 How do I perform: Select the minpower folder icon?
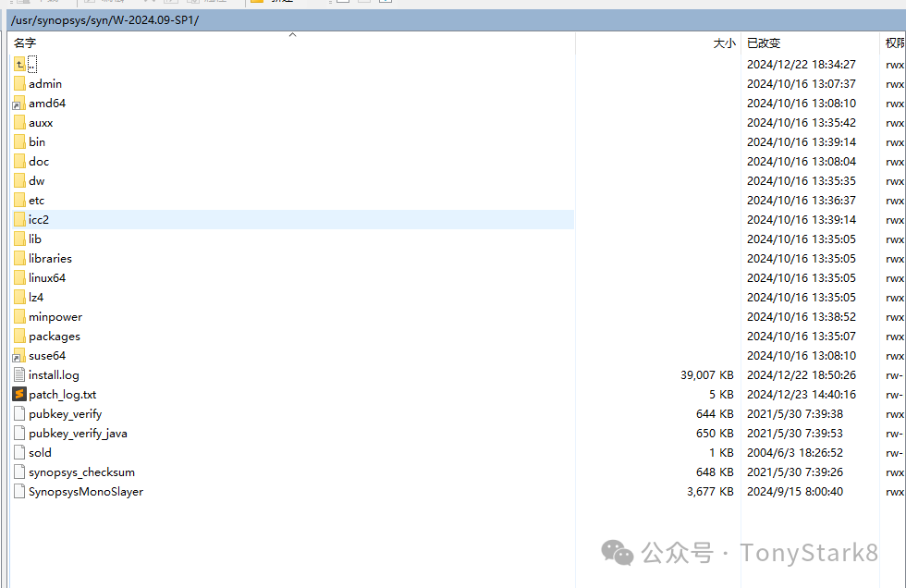[x=19, y=316]
